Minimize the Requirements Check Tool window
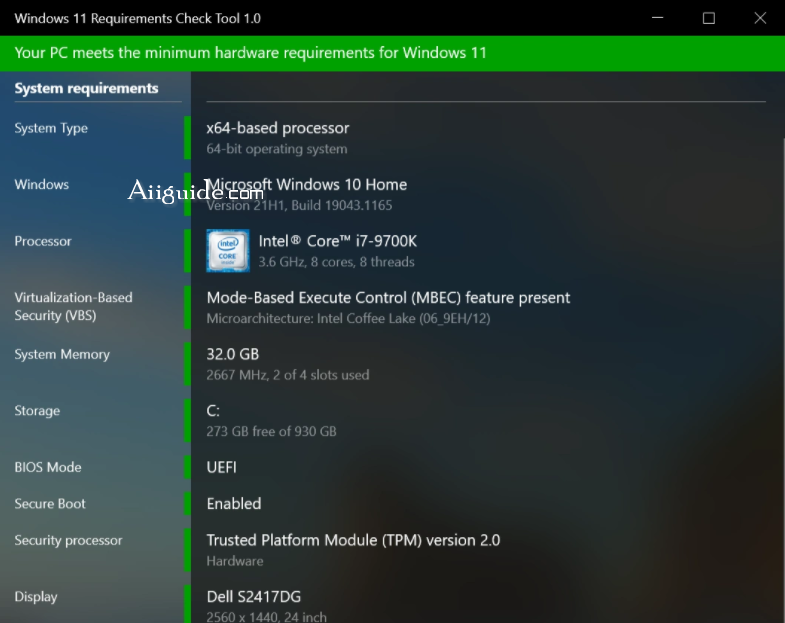785x623 pixels. (x=657, y=18)
